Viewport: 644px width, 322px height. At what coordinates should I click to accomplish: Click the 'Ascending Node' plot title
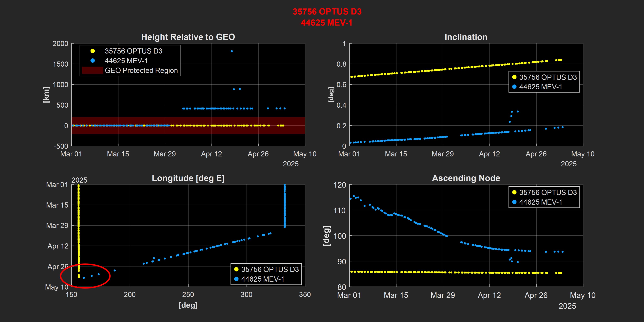tap(466, 178)
